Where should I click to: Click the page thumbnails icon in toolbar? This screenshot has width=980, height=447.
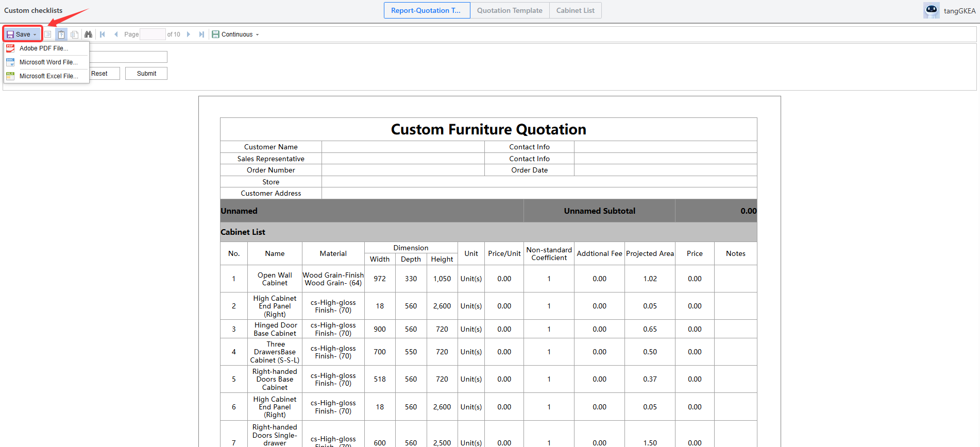[x=75, y=35]
